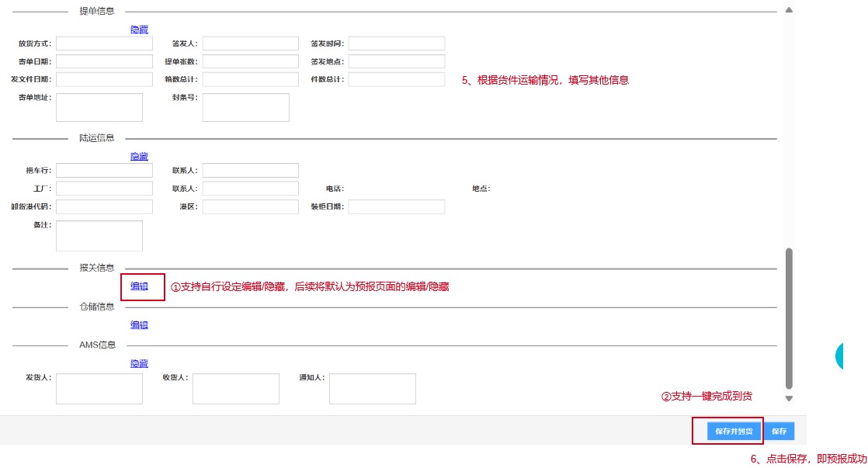Viewport: 868px width, 468px height.
Task: Select the 寄单地址 text area
Action: [x=99, y=108]
